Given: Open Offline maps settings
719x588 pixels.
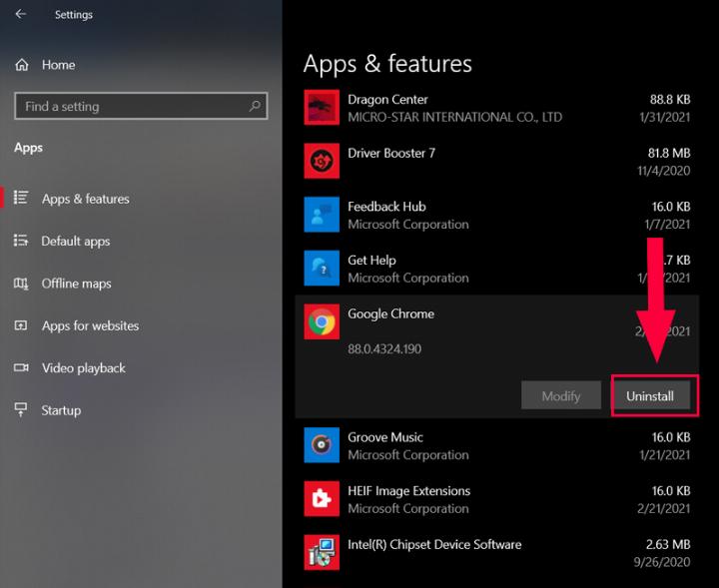Looking at the screenshot, I should click(x=76, y=284).
